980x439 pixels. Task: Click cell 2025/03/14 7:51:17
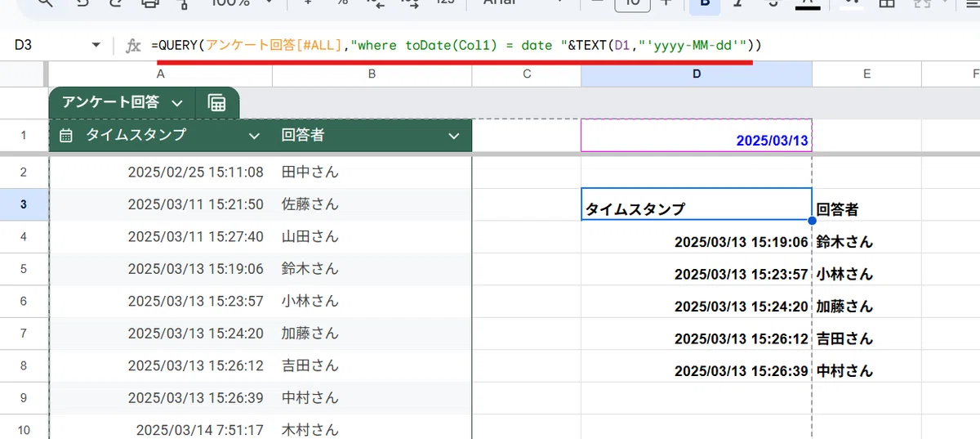point(160,428)
